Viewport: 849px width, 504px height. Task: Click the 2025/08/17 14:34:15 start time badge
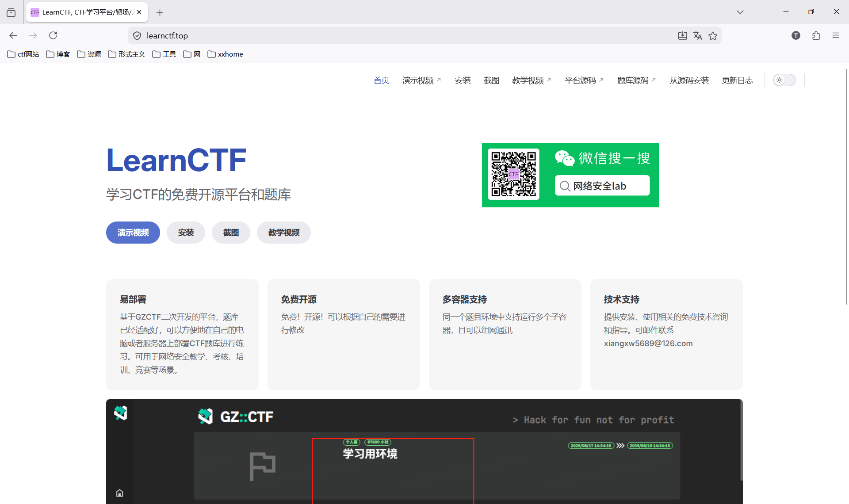click(x=591, y=446)
